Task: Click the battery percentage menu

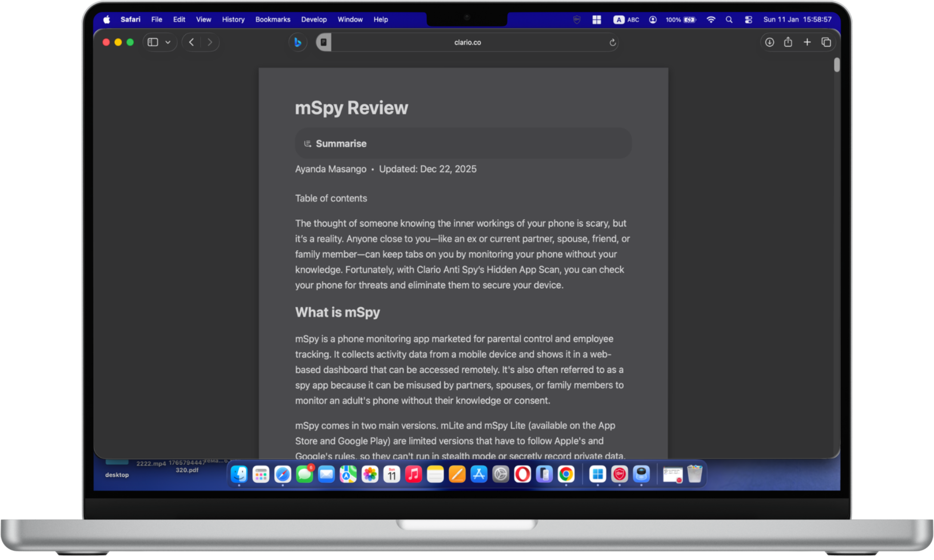Action: click(x=681, y=20)
